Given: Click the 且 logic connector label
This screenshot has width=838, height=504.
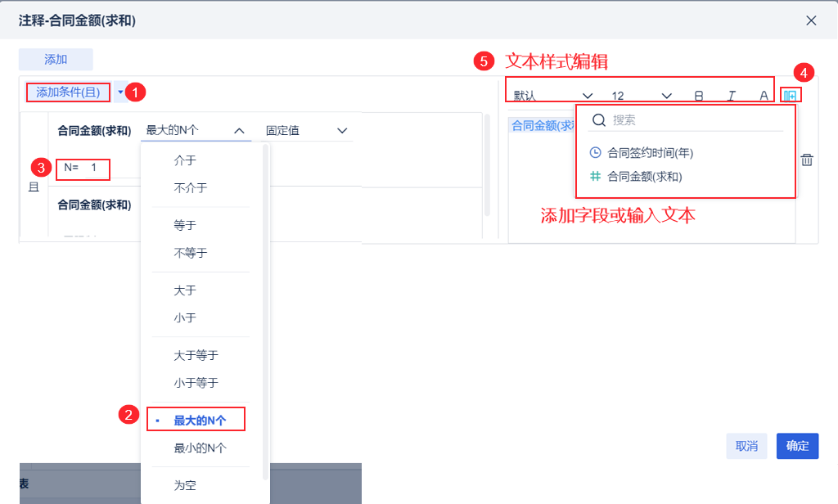Looking at the screenshot, I should [x=34, y=187].
